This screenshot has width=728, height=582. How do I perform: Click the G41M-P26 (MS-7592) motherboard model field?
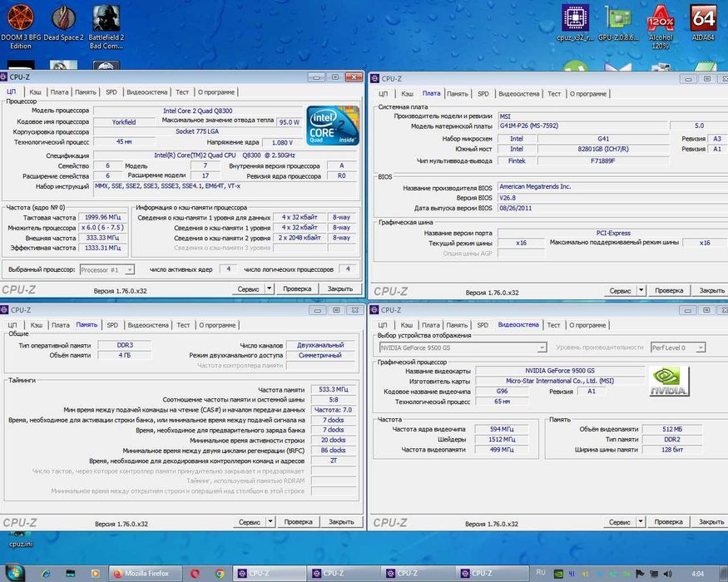coord(582,126)
